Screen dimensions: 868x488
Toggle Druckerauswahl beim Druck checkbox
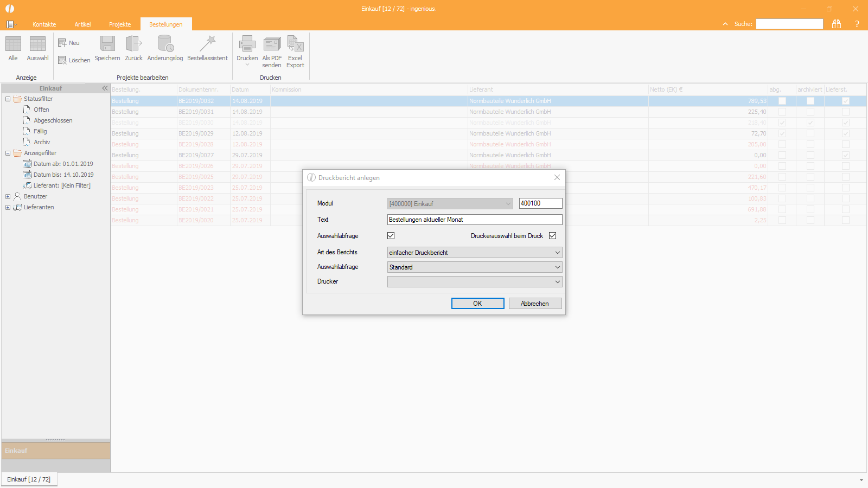pos(553,236)
